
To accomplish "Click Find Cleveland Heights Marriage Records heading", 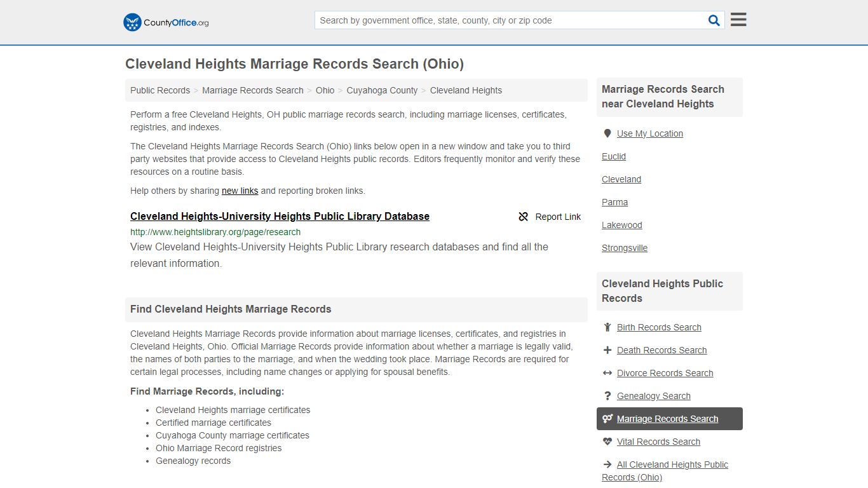I will tap(231, 309).
